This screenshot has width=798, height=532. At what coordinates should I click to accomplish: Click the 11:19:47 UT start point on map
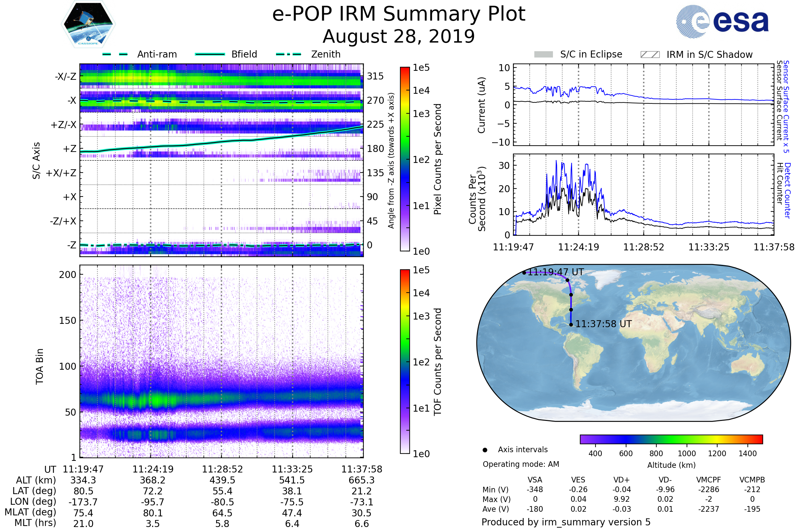pos(524,273)
